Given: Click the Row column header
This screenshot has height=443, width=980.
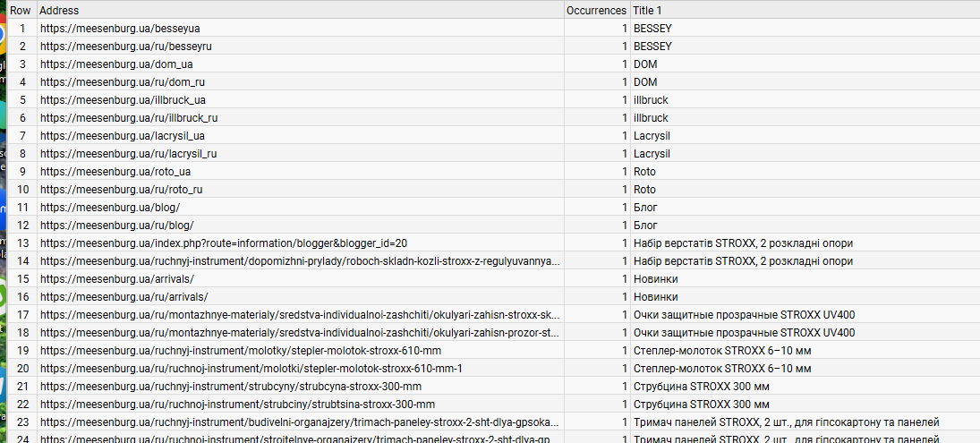Looking at the screenshot, I should point(22,11).
